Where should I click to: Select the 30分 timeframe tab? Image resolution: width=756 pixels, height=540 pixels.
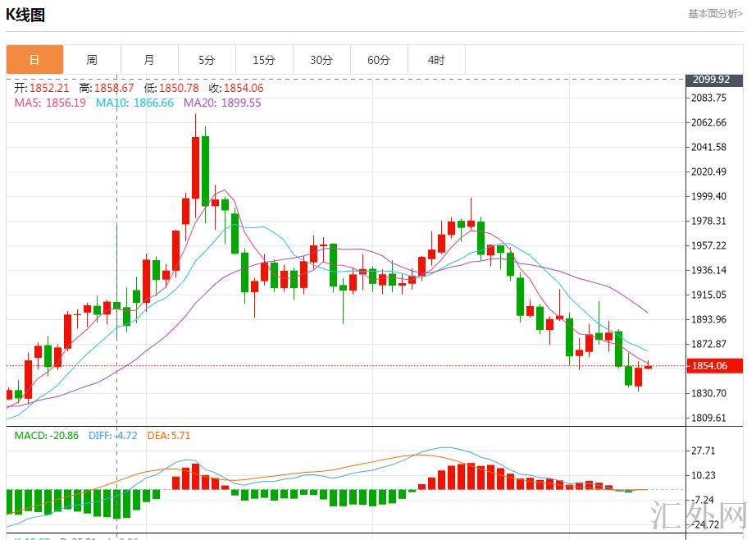pos(321,60)
